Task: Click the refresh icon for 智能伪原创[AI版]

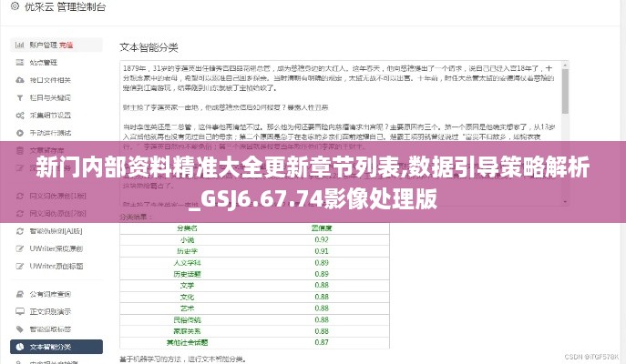Action: point(19,231)
